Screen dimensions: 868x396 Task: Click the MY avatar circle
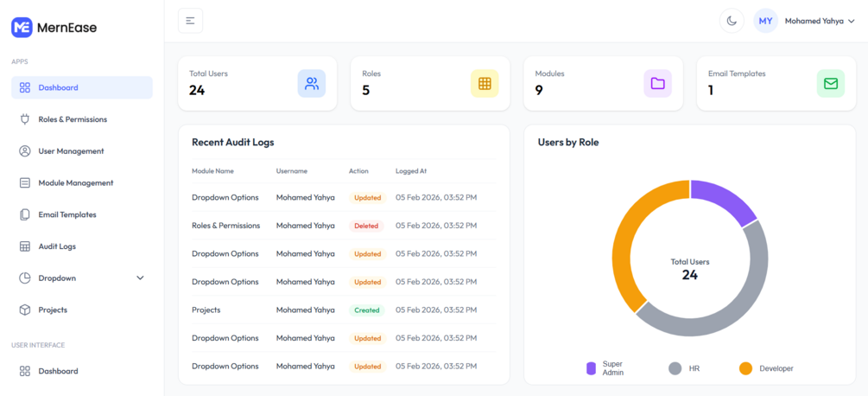pyautogui.click(x=765, y=21)
